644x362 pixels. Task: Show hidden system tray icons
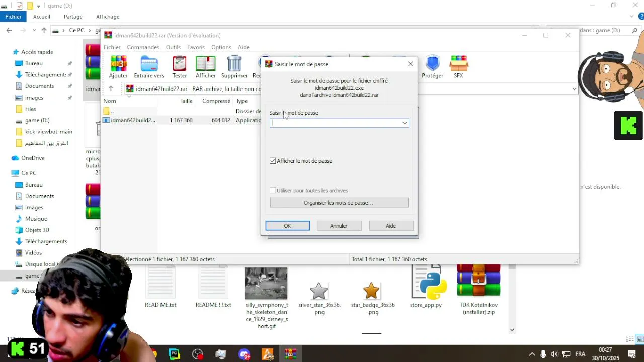pyautogui.click(x=532, y=354)
